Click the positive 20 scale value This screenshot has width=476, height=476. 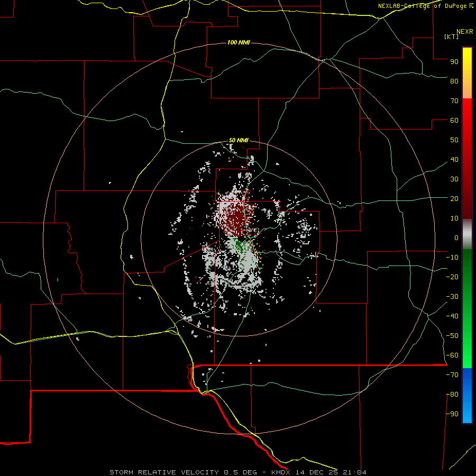click(454, 198)
